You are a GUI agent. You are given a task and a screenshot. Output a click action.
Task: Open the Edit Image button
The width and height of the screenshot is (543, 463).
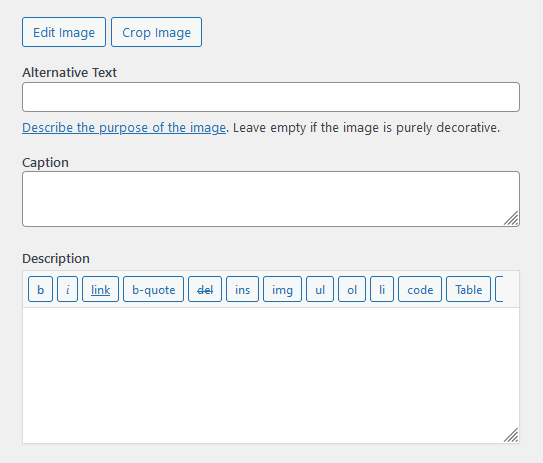(64, 32)
